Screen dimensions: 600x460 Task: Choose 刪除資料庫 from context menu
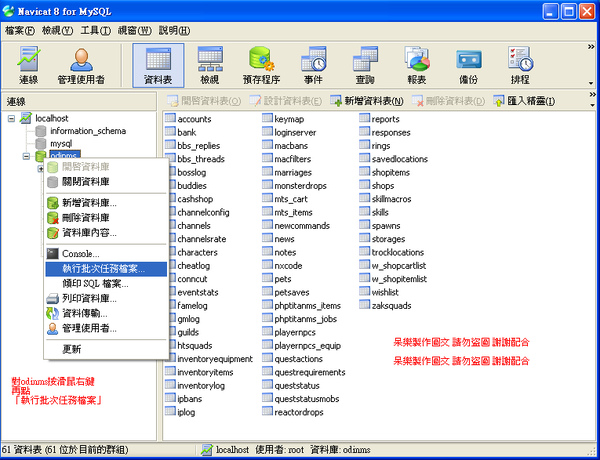pos(106,218)
